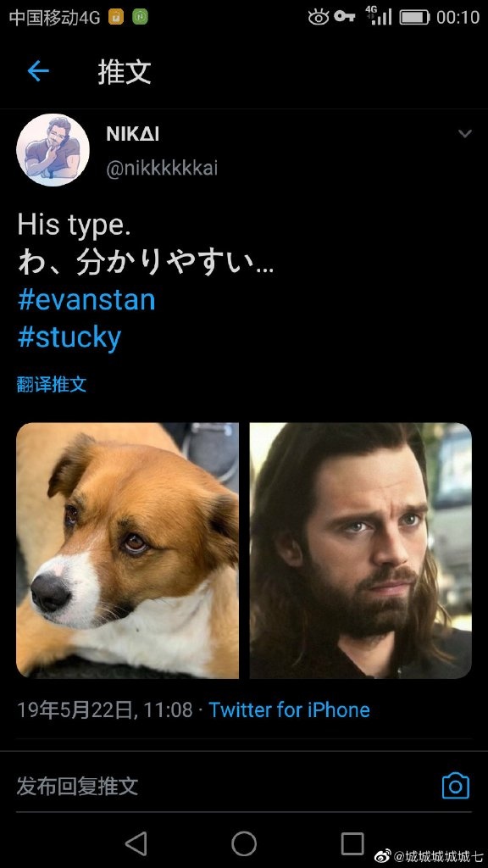488x868 pixels.
Task: Tap the Twitter for iPhone source link
Action: tap(289, 709)
